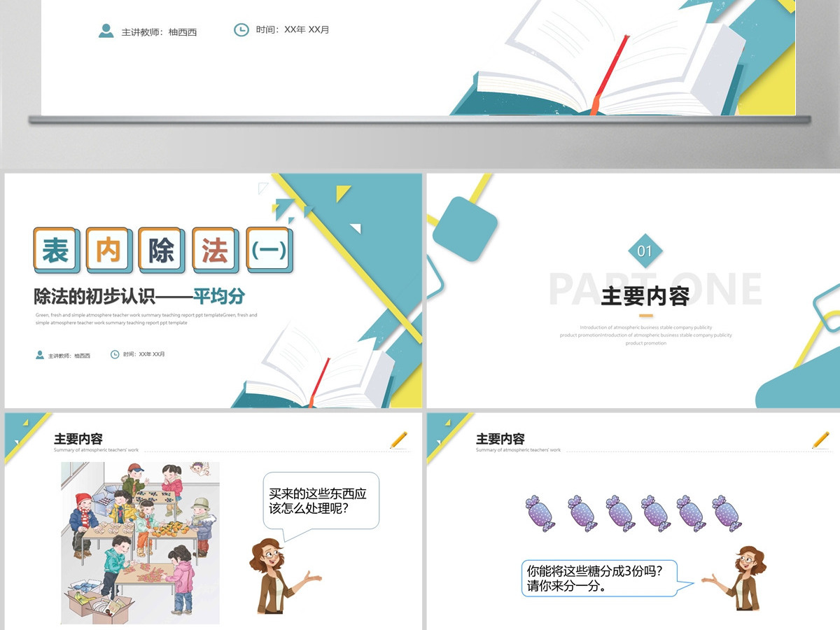
Task: Select the classroom shopping illustration slide
Action: [213, 521]
